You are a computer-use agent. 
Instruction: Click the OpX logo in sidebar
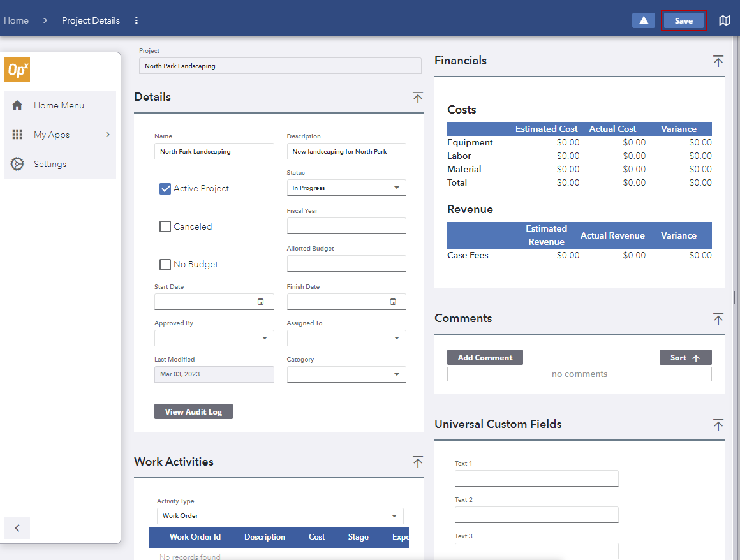pos(17,70)
